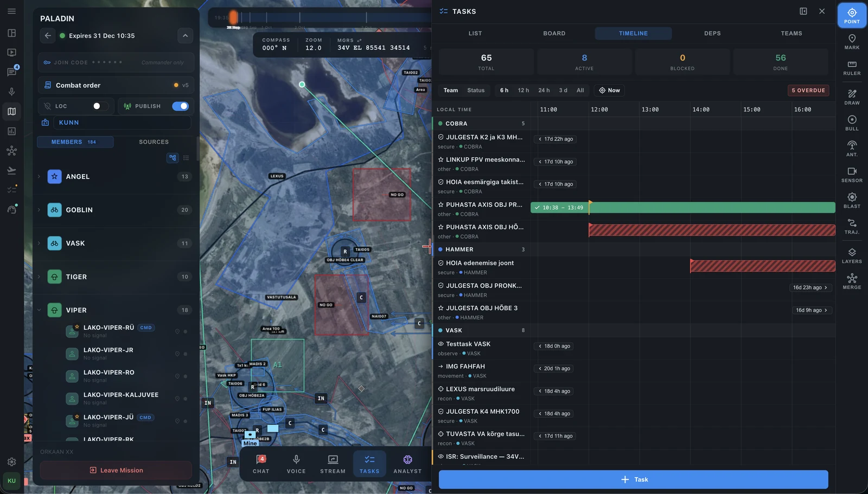868x494 pixels.
Task: Click the red HOIA edenemise joont bar
Action: pos(762,266)
